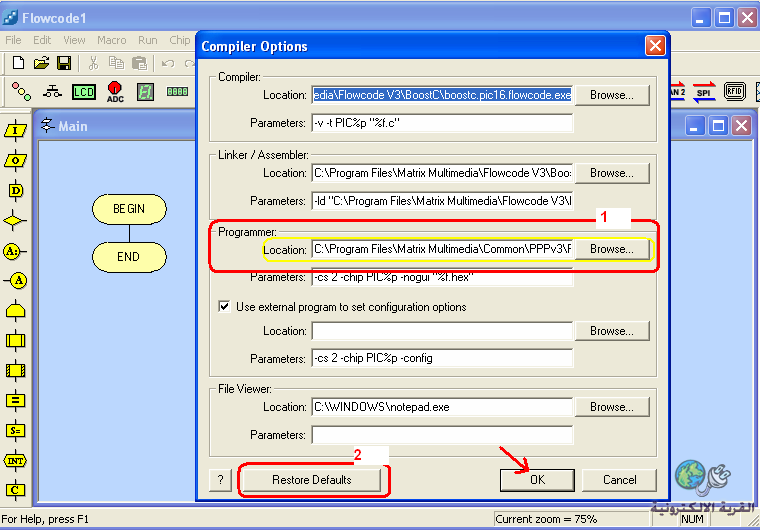Browse for the Compiler location
Image resolution: width=760 pixels, height=530 pixels.
[x=612, y=95]
